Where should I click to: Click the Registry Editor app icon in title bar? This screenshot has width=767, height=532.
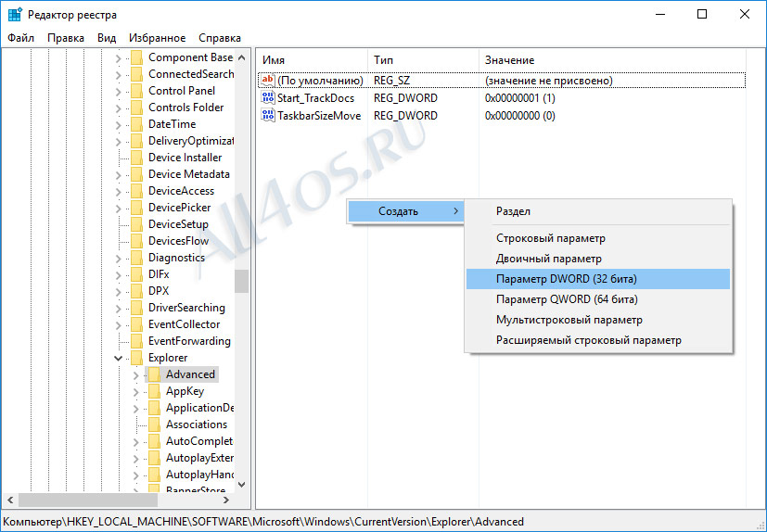(15, 14)
